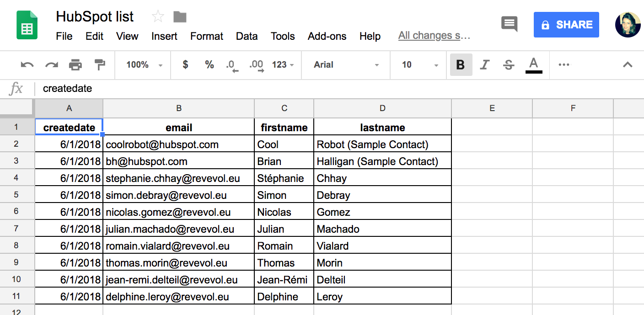The image size is (644, 315).
Task: Select column C header
Action: click(x=284, y=108)
